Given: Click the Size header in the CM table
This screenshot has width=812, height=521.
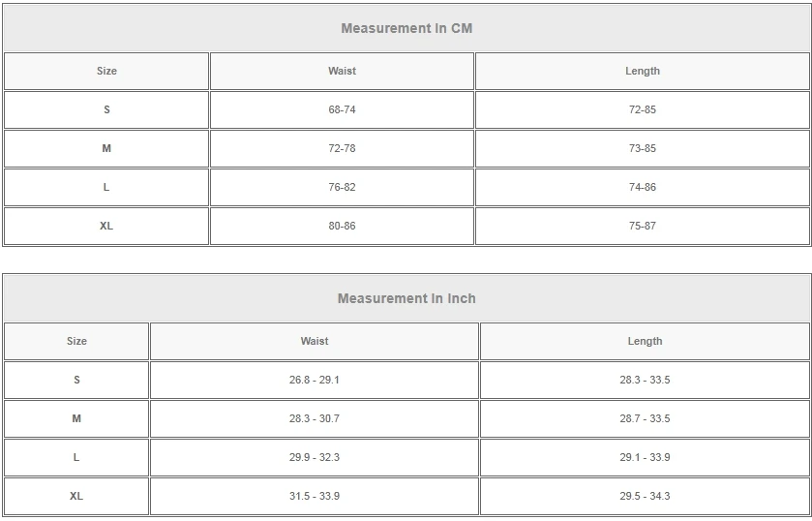Looking at the screenshot, I should point(106,71).
